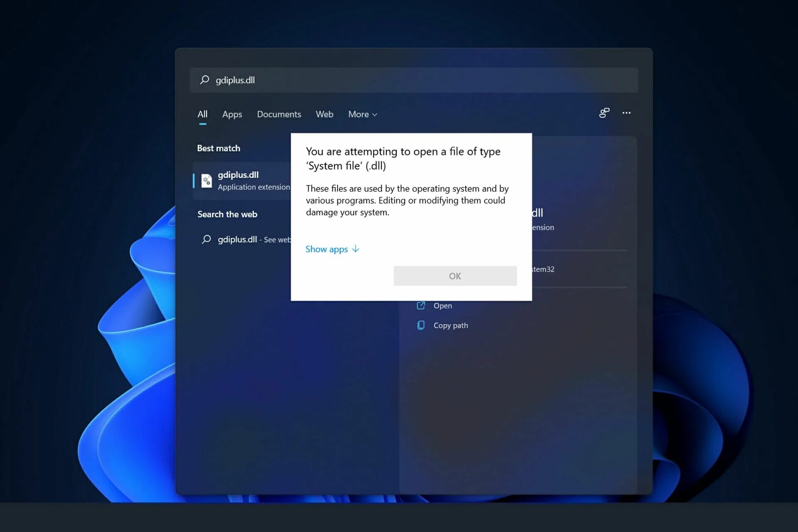798x532 pixels.
Task: Choose Open from the result actions
Action: point(442,305)
